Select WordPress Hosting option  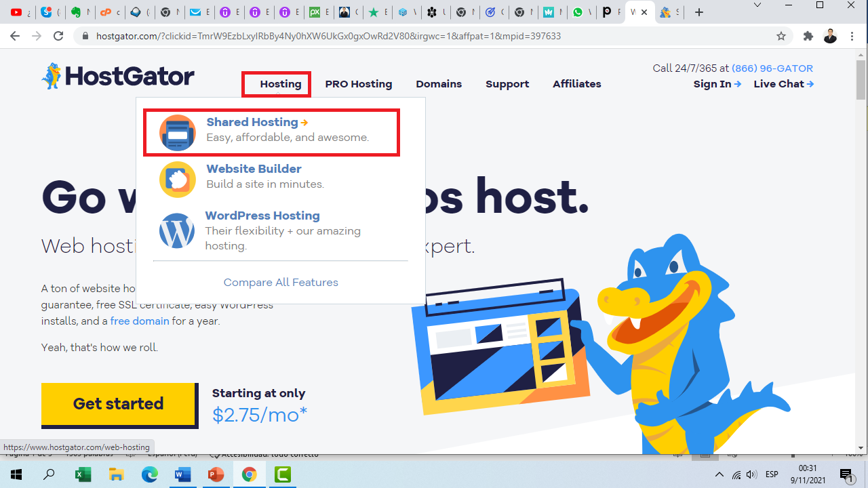(x=262, y=216)
